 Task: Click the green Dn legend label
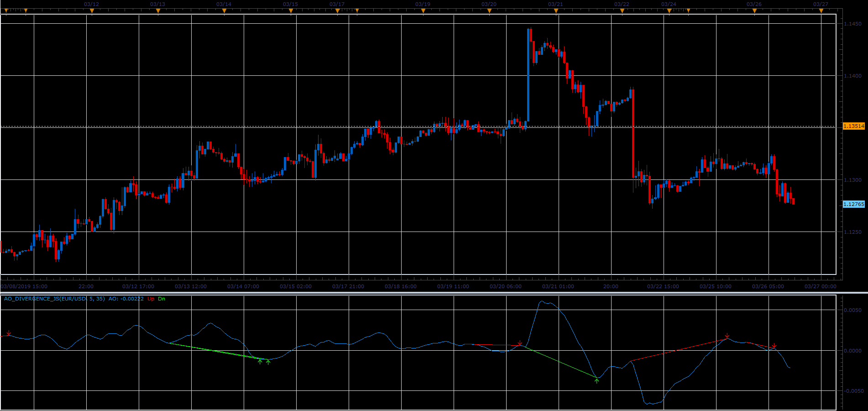(162, 299)
